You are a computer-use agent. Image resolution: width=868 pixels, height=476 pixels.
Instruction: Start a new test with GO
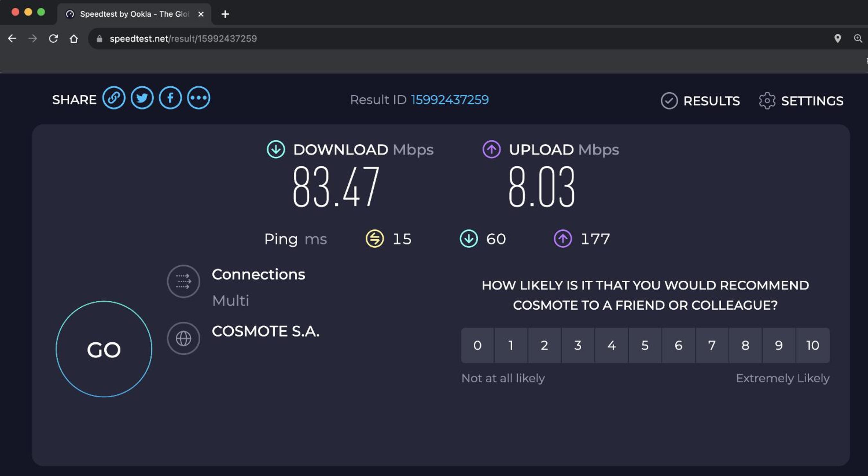(x=104, y=349)
